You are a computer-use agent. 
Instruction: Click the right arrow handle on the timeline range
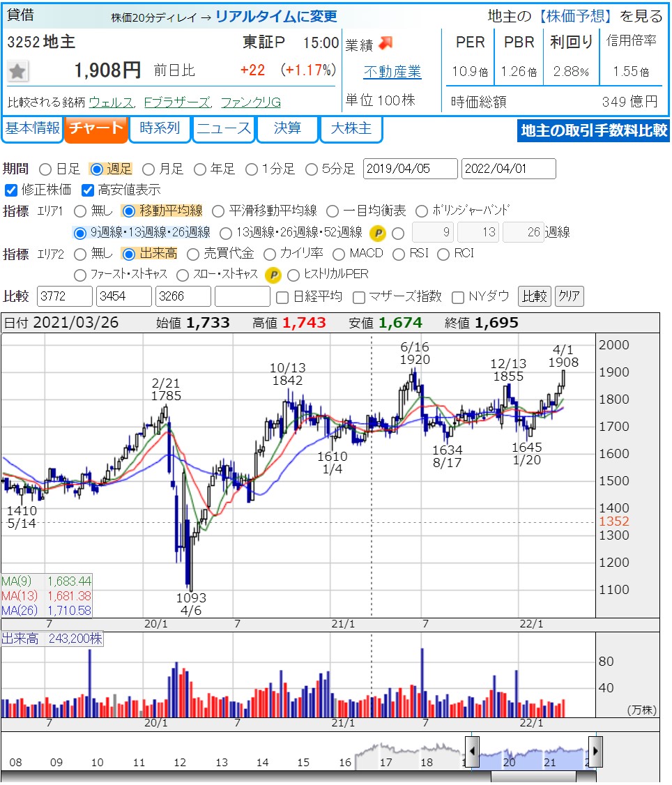[x=595, y=752]
